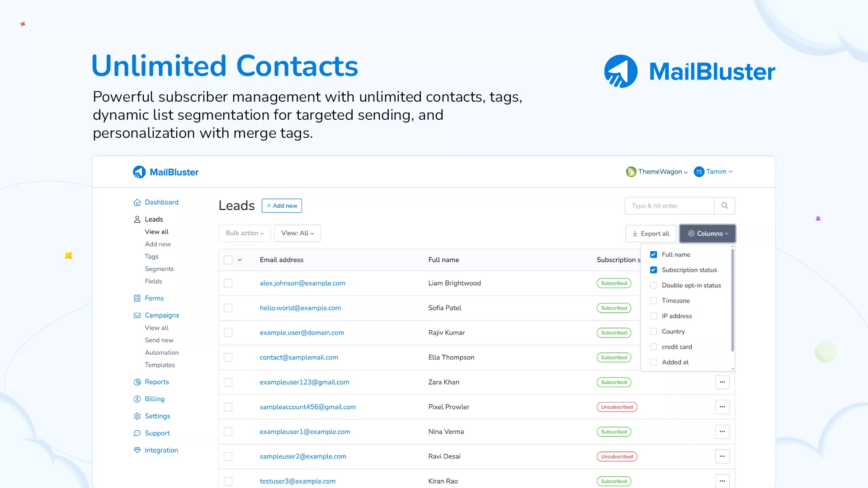The image size is (868, 488).
Task: Click the Dashboard home icon
Action: (x=137, y=202)
